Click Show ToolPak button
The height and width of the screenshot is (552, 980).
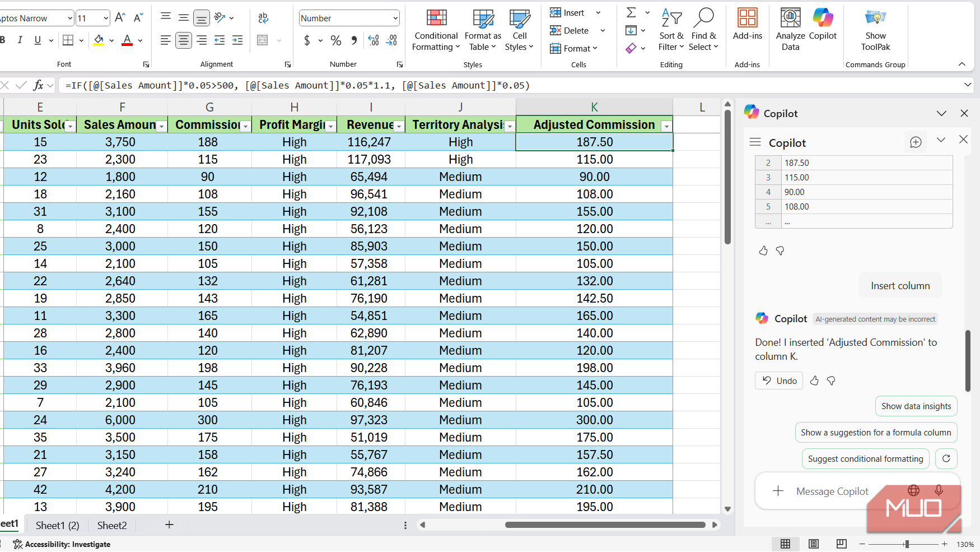tap(875, 30)
